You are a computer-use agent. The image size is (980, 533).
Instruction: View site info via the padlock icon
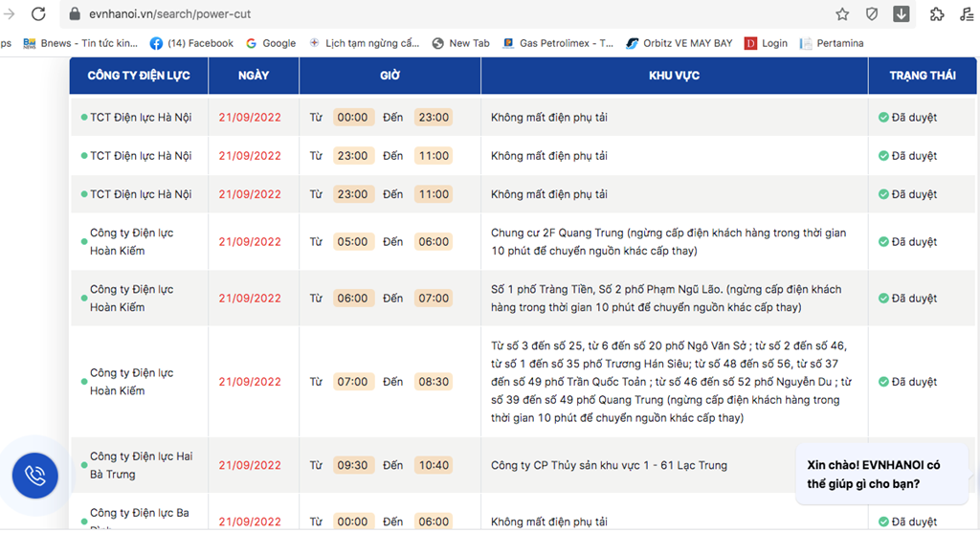point(75,13)
